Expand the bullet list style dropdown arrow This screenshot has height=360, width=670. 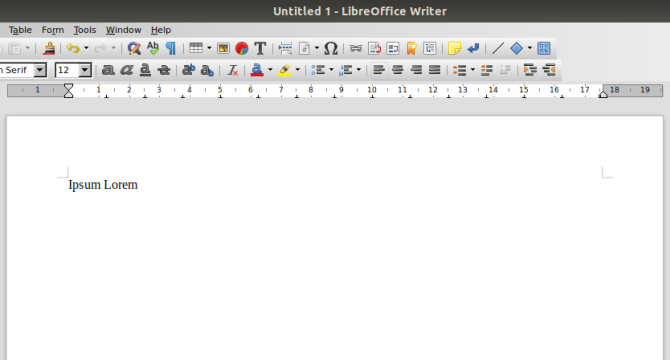(x=331, y=70)
